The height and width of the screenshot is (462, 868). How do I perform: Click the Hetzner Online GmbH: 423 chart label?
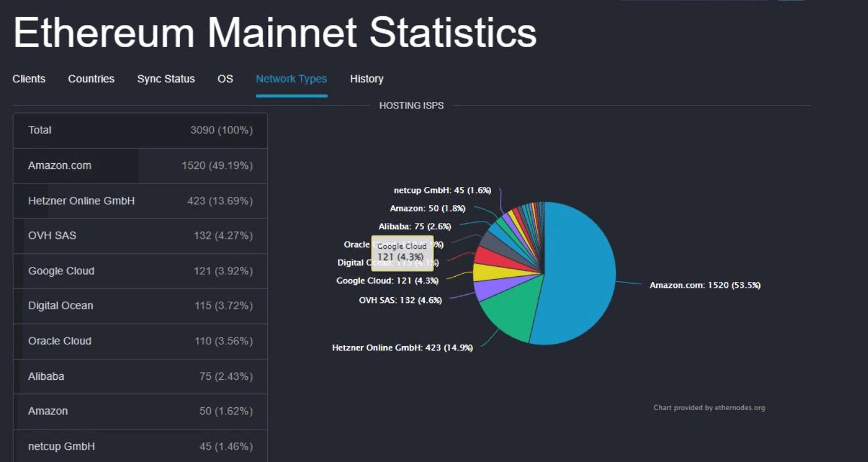click(x=403, y=348)
